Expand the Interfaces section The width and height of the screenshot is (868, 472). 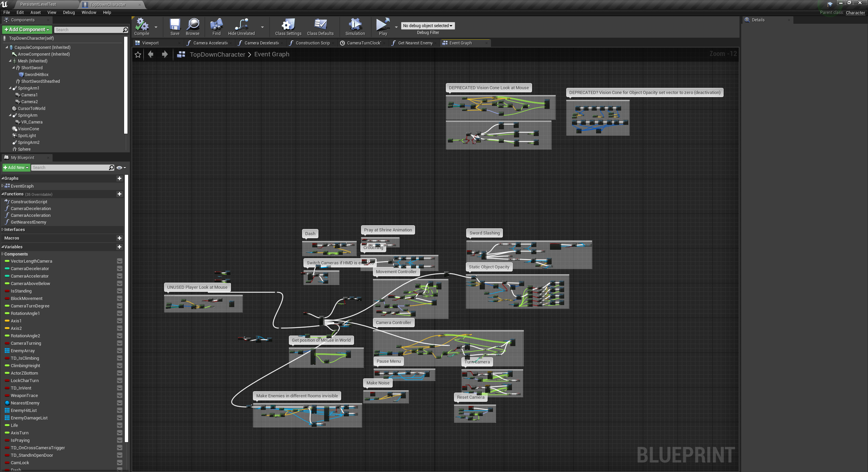[x=15, y=230]
